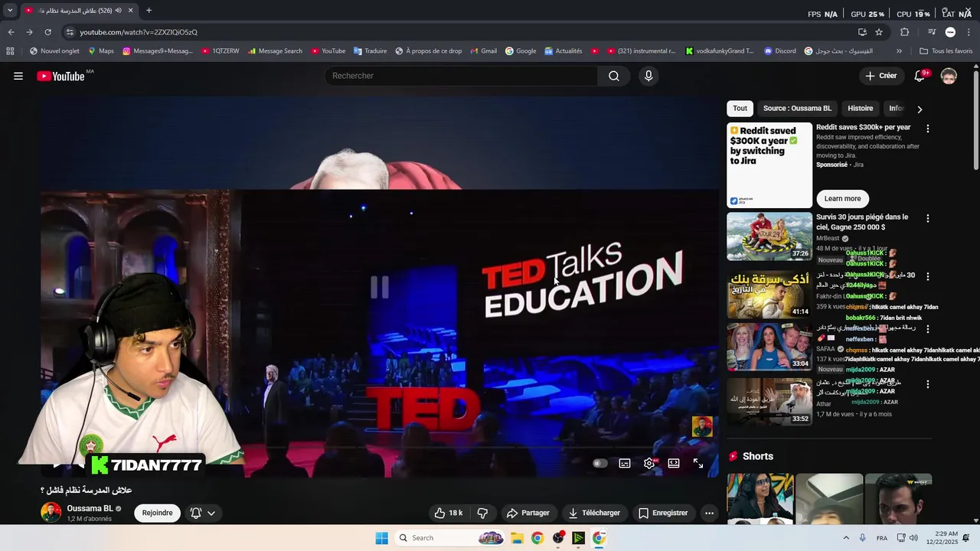Open options for MrBeast video suggestion
980x551 pixels.
point(928,218)
